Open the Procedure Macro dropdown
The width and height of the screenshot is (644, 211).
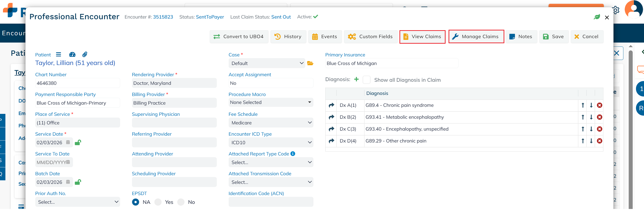pyautogui.click(x=271, y=102)
